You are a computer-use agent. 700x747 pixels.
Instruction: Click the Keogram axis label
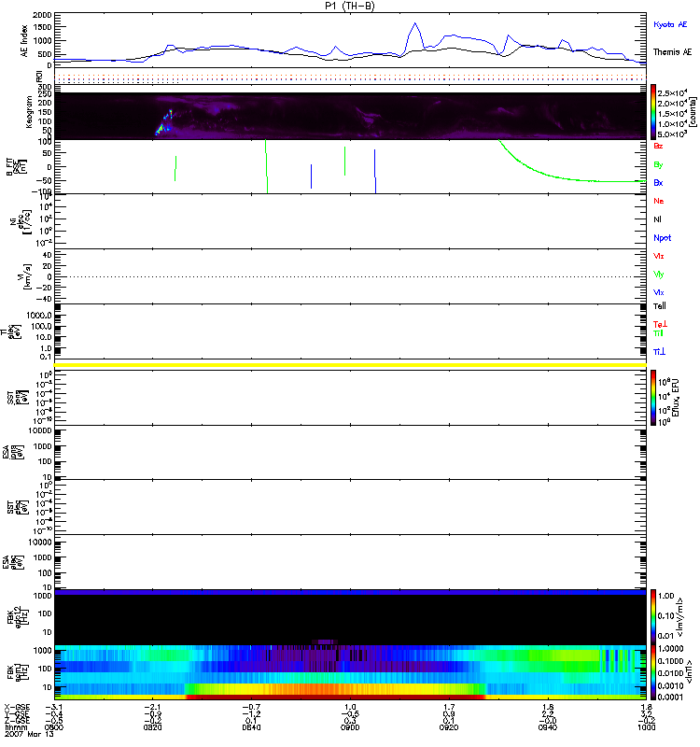pyautogui.click(x=29, y=112)
